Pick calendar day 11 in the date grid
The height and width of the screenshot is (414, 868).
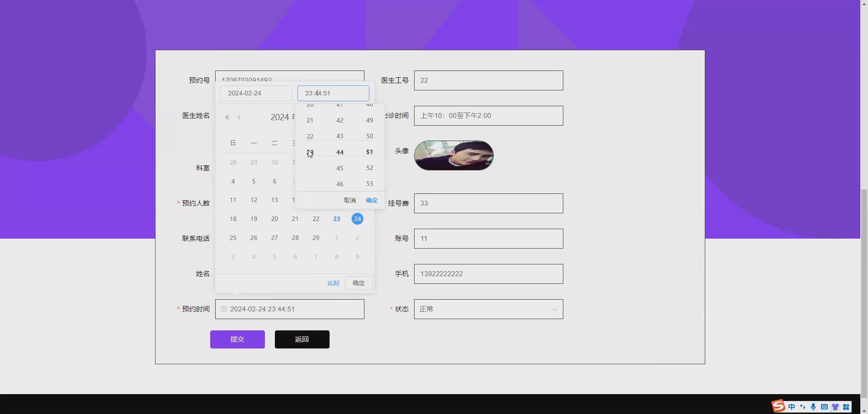click(x=233, y=200)
